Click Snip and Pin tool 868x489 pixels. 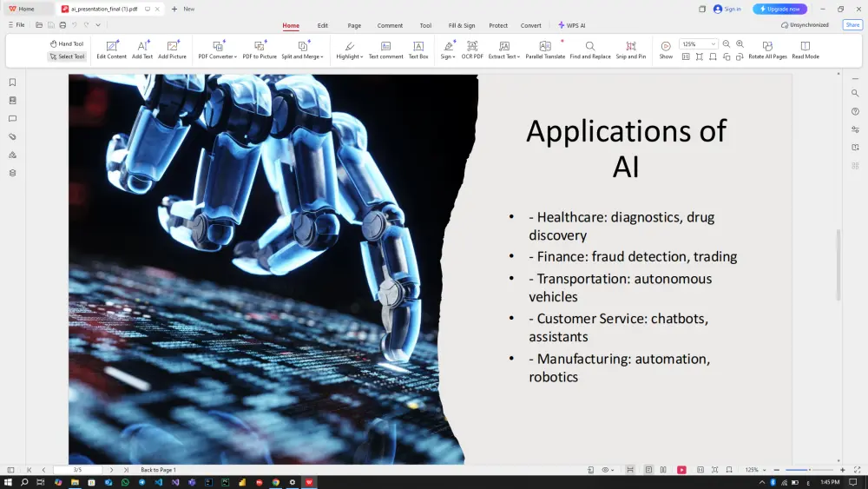click(x=630, y=50)
